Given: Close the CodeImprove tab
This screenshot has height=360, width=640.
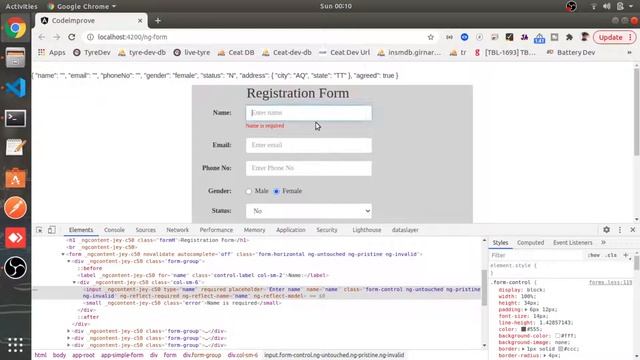Looking at the screenshot, I should 140,20.
